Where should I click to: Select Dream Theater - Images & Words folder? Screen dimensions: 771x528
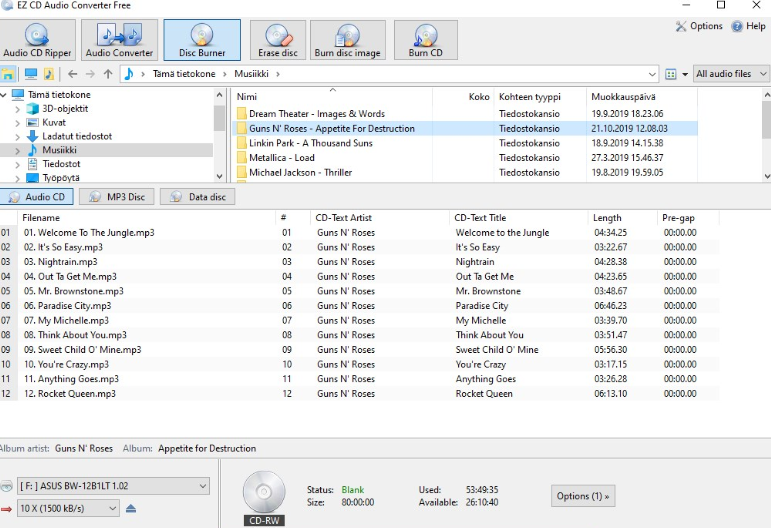tap(317, 114)
